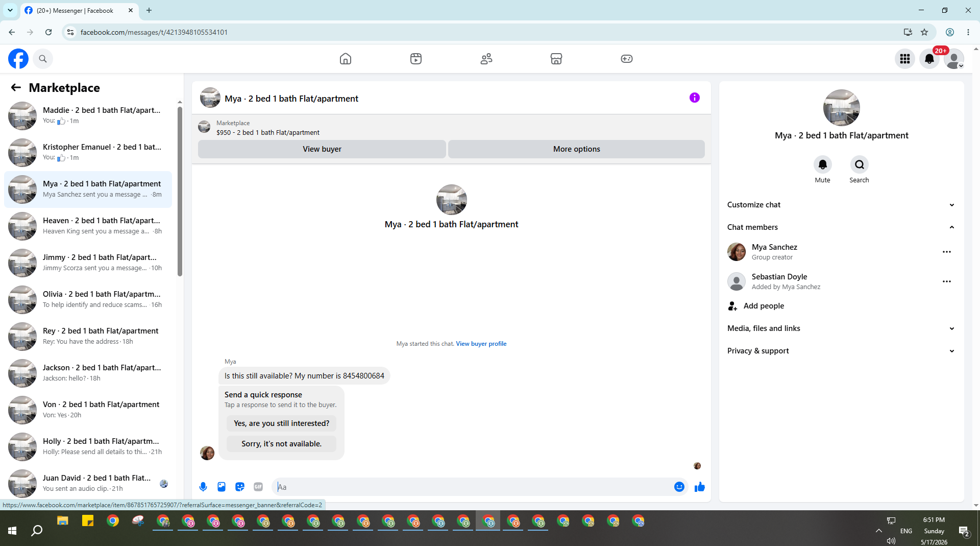Expand Media, files and links section

point(841,328)
